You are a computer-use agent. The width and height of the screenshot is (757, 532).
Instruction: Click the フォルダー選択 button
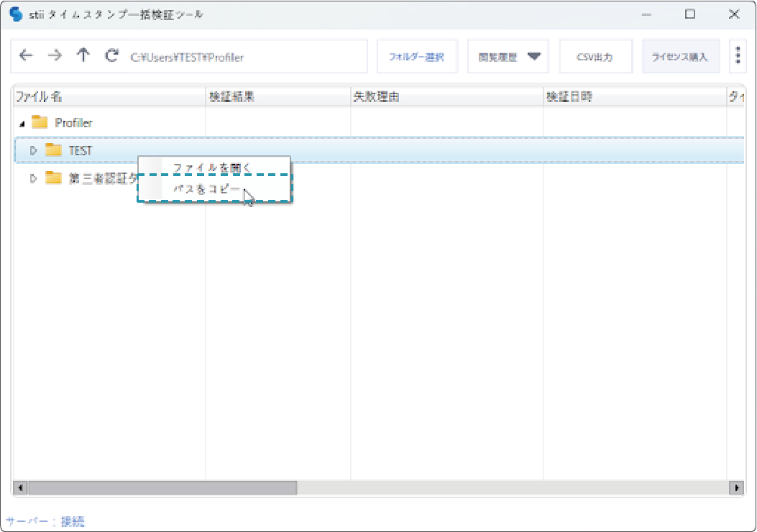click(x=417, y=57)
